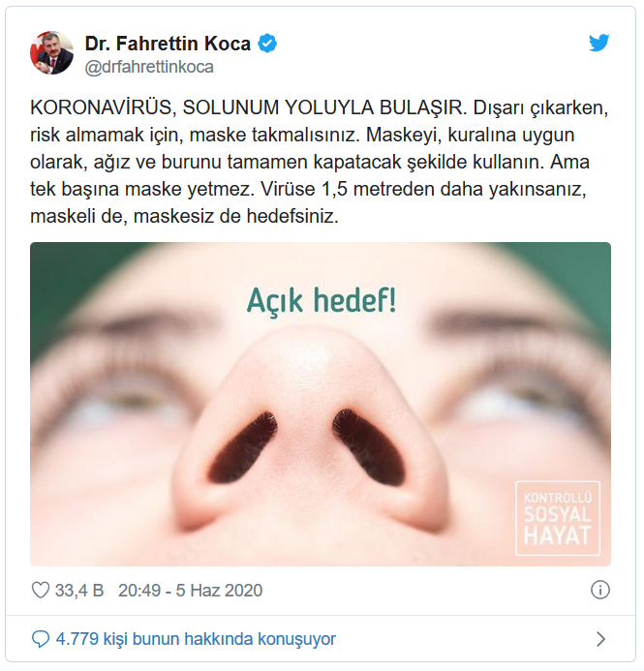
Task: Click the 33,4 B like count
Action: coord(79,591)
